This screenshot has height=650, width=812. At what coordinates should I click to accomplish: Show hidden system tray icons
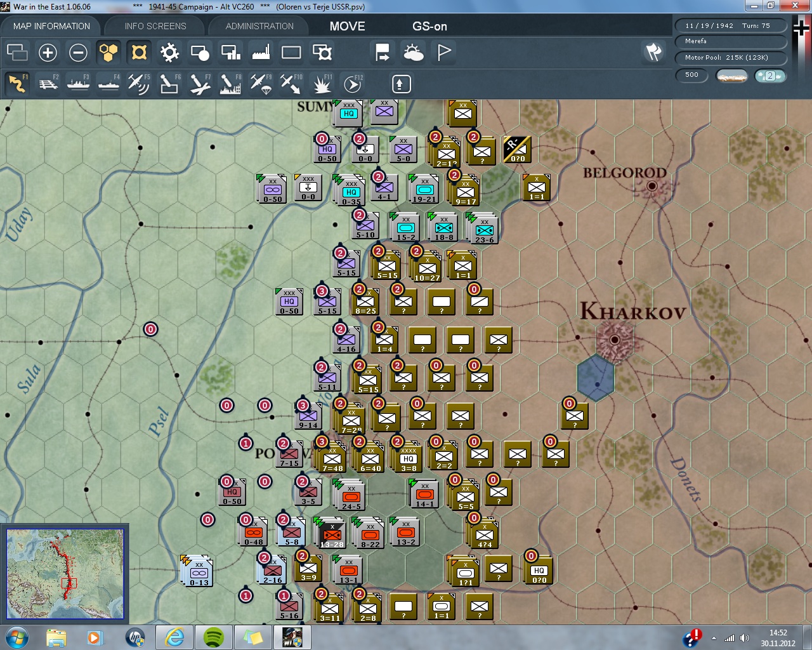tap(714, 638)
